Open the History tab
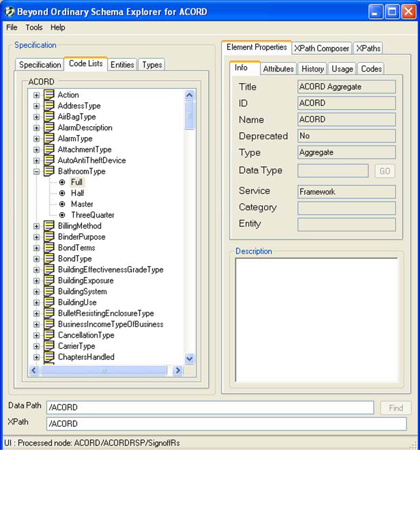 [x=312, y=69]
